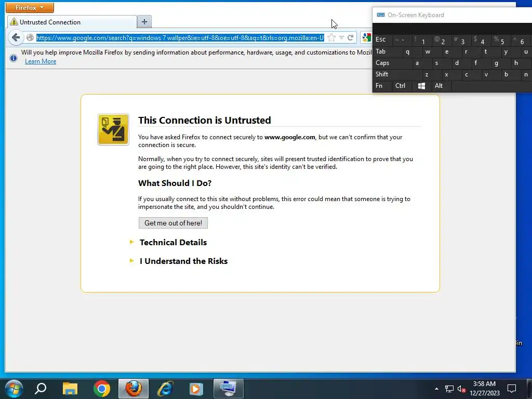Click the On-Screen Keyboard taskbar icon
Image resolution: width=532 pixels, height=399 pixels.
click(x=229, y=389)
